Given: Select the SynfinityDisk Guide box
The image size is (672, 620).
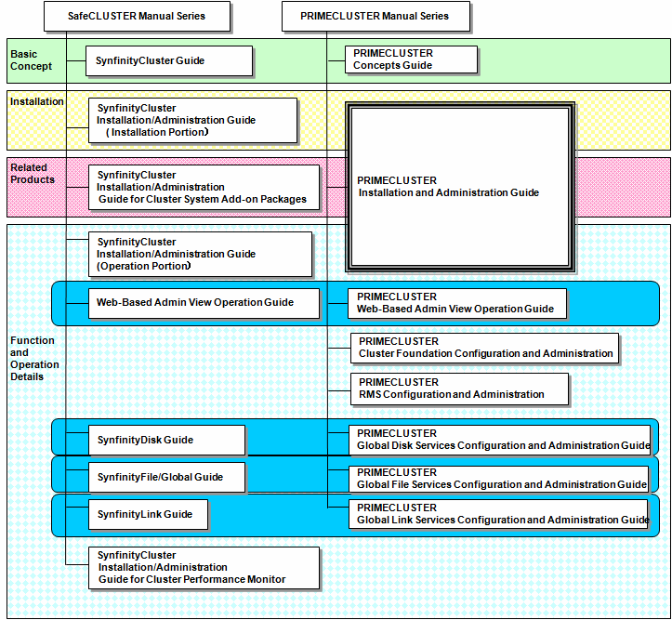Looking at the screenshot, I should pos(166,440).
